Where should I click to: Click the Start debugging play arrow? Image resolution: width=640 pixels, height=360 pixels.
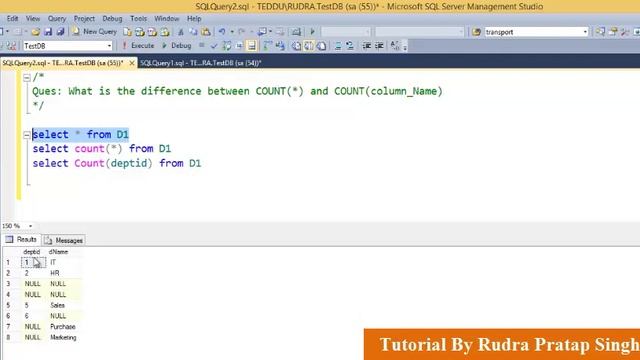[312, 32]
